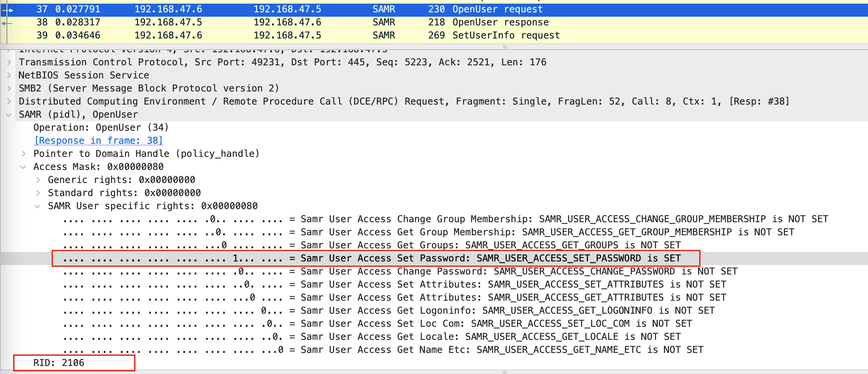Expand the Transmission Control Protocol section
This screenshot has height=374, width=868.
point(9,62)
